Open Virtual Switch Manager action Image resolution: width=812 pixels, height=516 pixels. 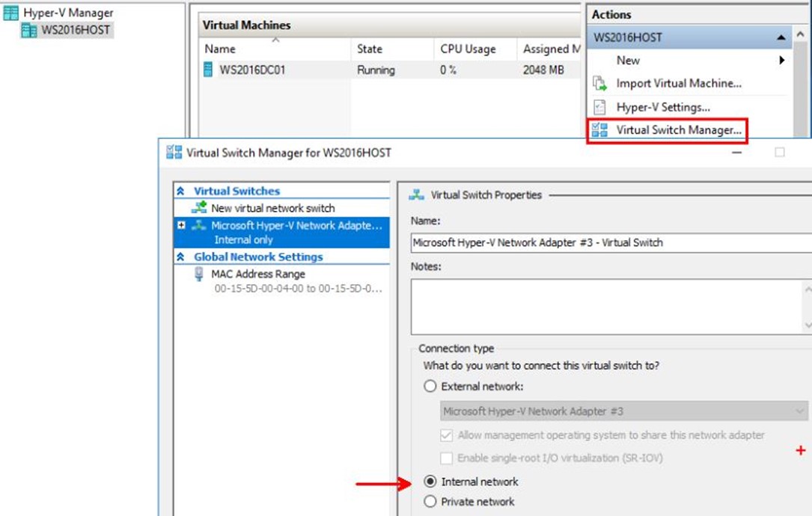(x=678, y=130)
